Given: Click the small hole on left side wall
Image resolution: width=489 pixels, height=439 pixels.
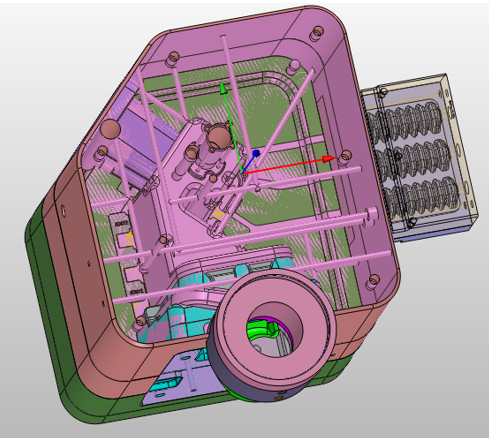Looking at the screenshot, I should click(63, 210).
